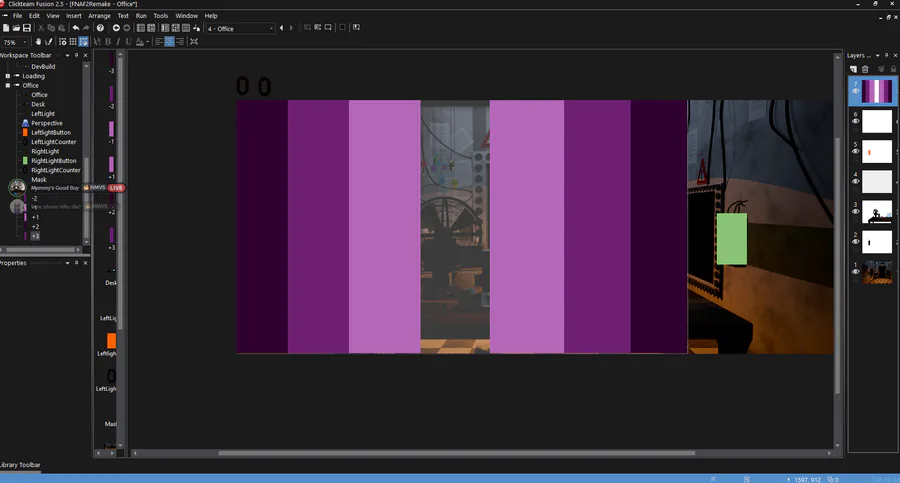Open Layers panel options dropdown arrow
Viewport: 900px width, 483px height.
coord(877,55)
